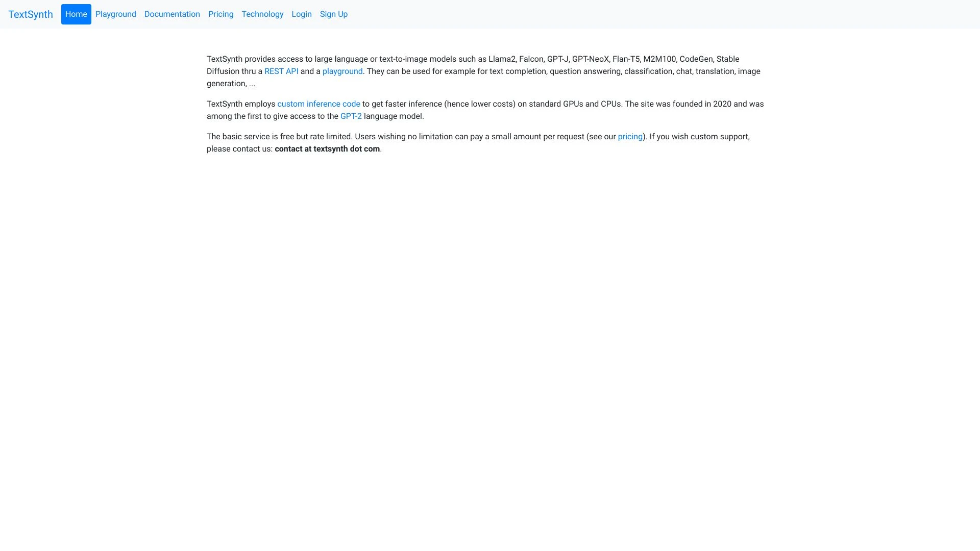980x551 pixels.
Task: Click the TextSynth home logo
Action: pos(30,13)
